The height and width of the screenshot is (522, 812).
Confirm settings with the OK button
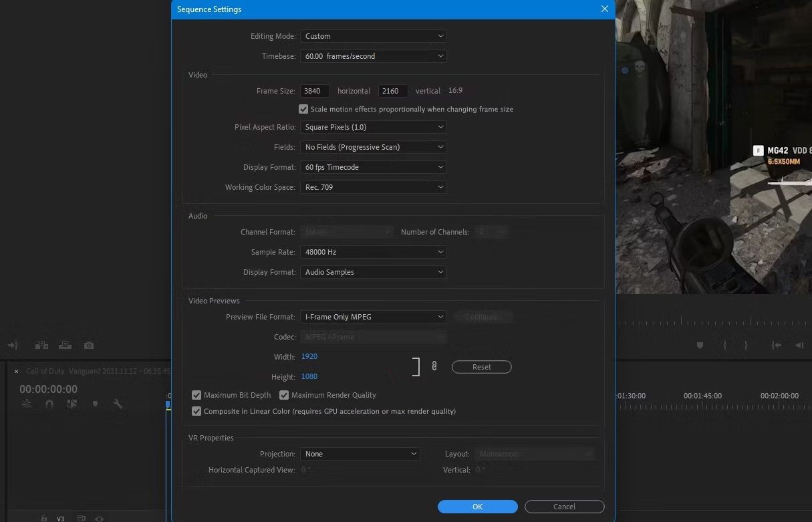(477, 506)
